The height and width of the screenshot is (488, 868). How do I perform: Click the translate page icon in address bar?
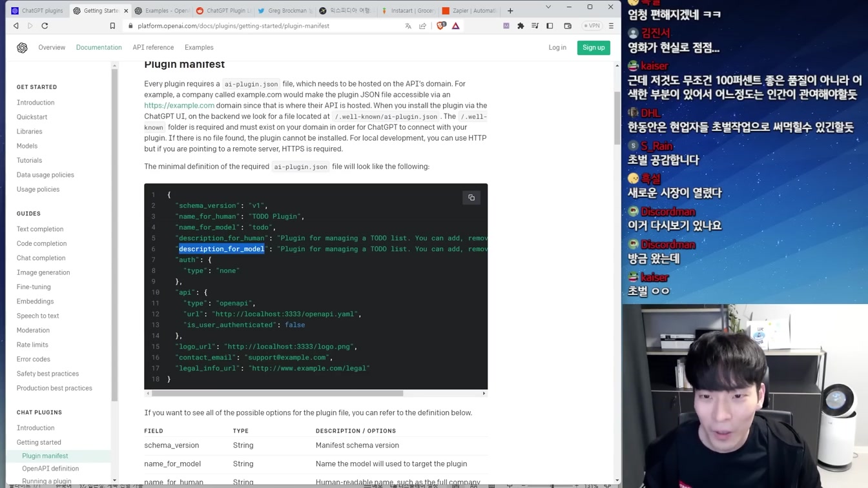(x=408, y=26)
